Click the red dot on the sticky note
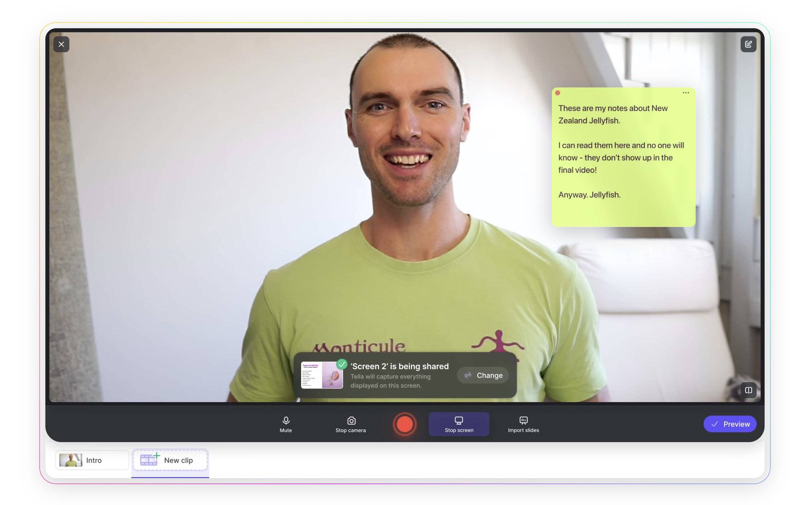812x505 pixels. pyautogui.click(x=558, y=93)
